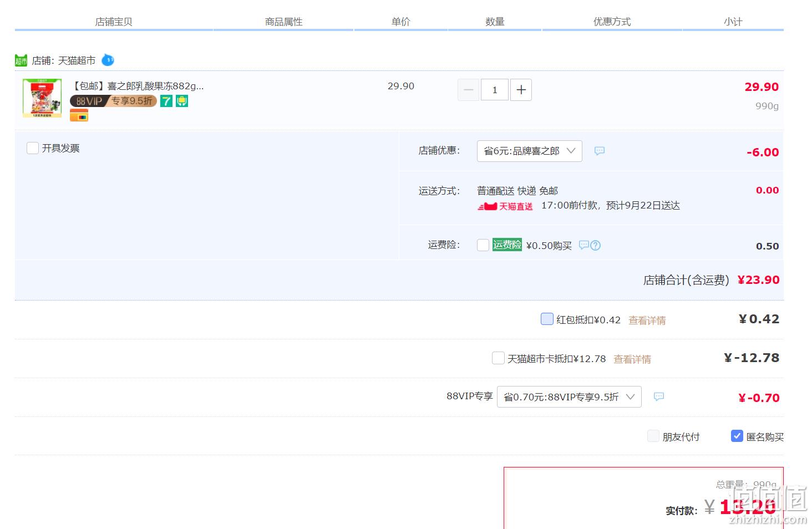Open 查看详情 link for 红包抵扣
The width and height of the screenshot is (812, 529).
pyautogui.click(x=647, y=321)
